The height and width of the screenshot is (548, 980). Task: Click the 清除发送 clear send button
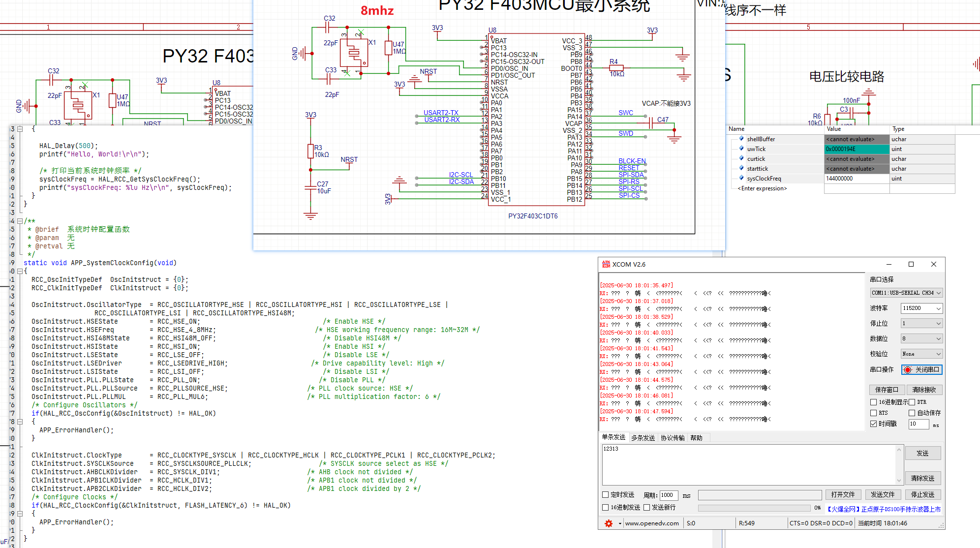tap(923, 478)
